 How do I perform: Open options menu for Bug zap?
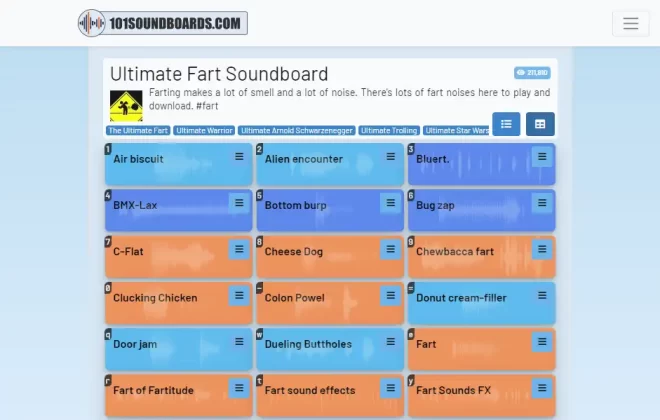coord(542,203)
